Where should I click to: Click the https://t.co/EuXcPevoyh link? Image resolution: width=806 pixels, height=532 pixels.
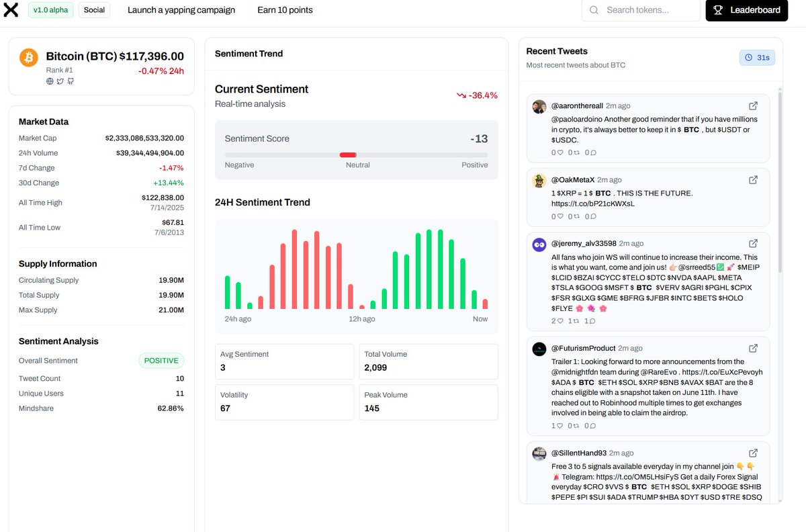(721, 371)
